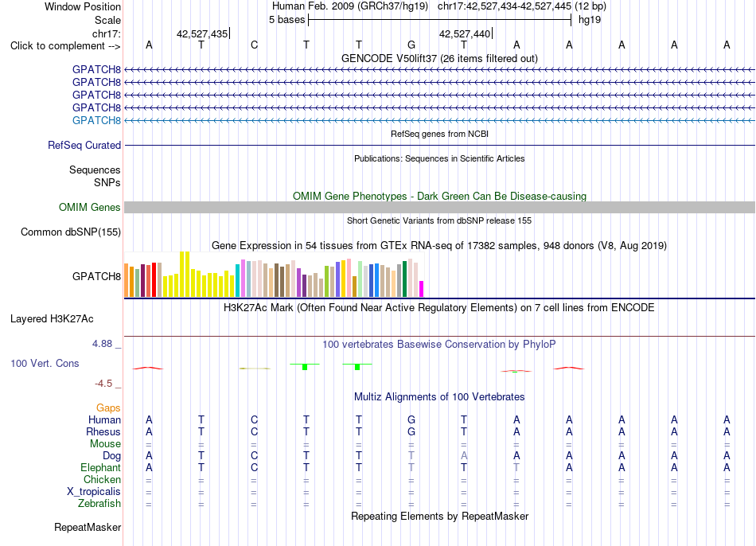Viewport: 756px width, 546px height.
Task: Click base G in the chr17 sequence row
Action: point(411,45)
